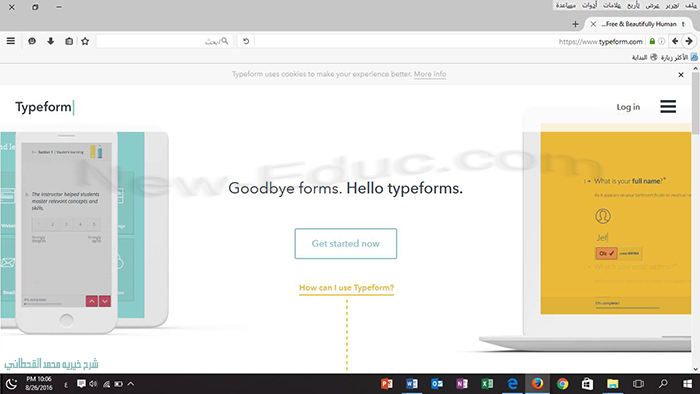700x394 pixels.
Task: Open the البداية bookmark
Action: point(644,57)
